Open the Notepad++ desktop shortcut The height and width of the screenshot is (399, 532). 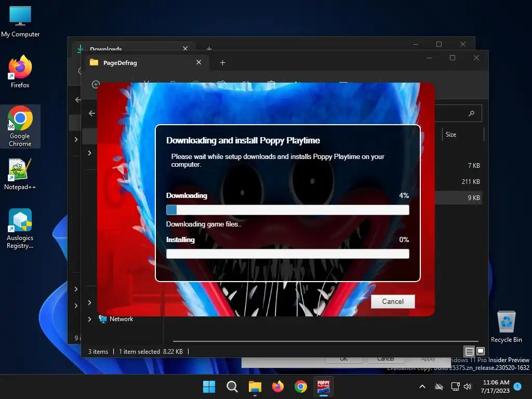click(20, 174)
